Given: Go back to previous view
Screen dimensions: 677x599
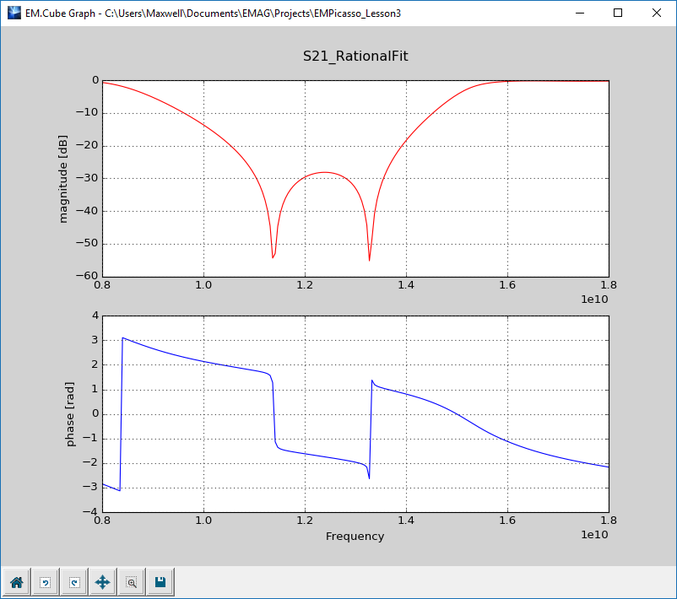Looking at the screenshot, I should point(45,582).
